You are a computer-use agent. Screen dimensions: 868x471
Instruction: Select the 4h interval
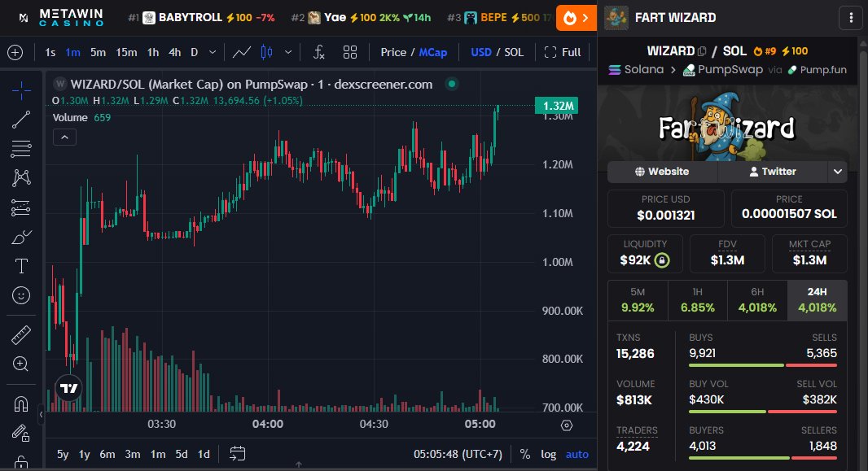pyautogui.click(x=175, y=53)
